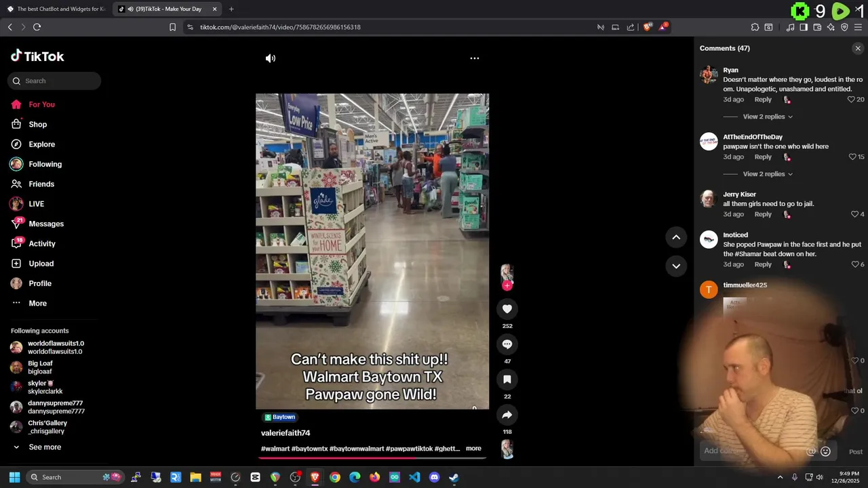Bookmark this page in the browser
The height and width of the screenshot is (488, 868).
click(x=172, y=27)
